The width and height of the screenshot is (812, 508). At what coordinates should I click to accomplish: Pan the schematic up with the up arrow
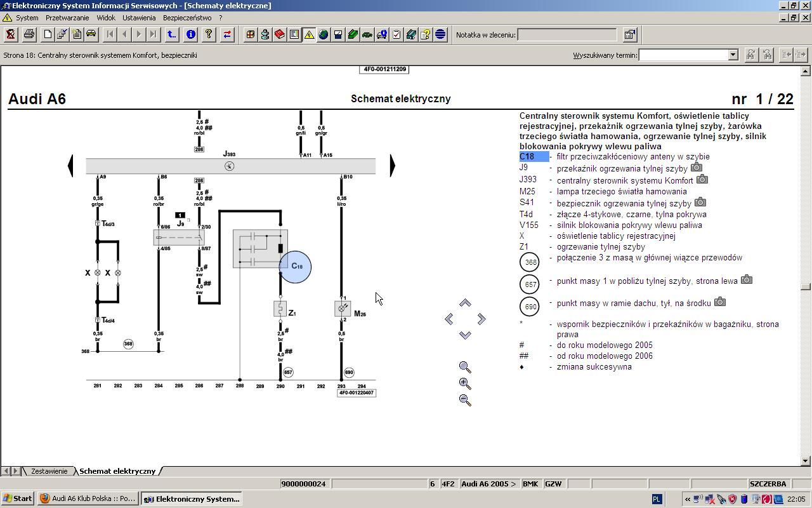(x=465, y=303)
